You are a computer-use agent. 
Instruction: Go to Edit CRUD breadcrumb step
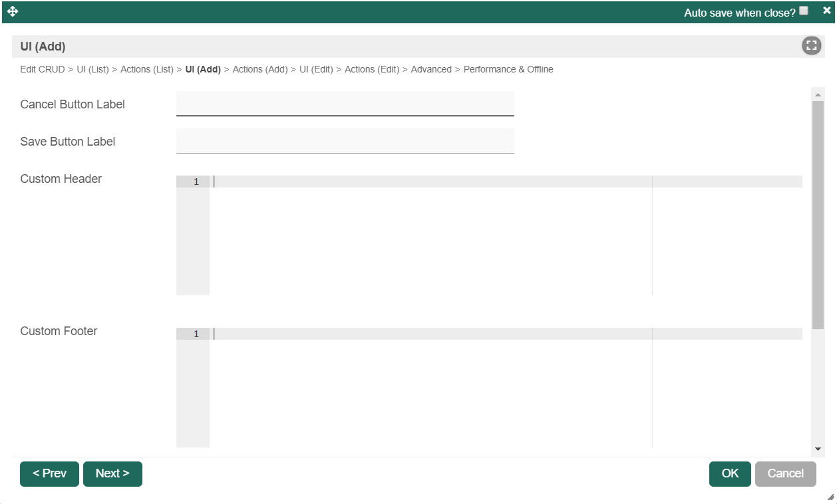(43, 69)
